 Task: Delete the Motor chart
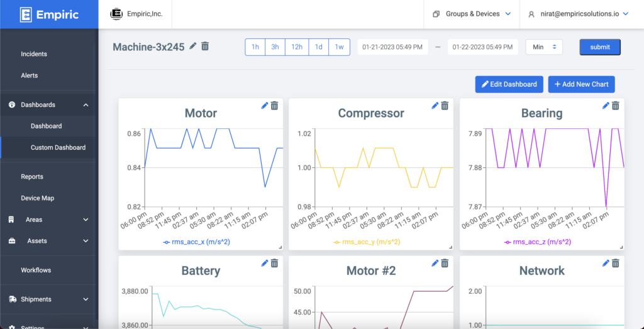point(274,106)
